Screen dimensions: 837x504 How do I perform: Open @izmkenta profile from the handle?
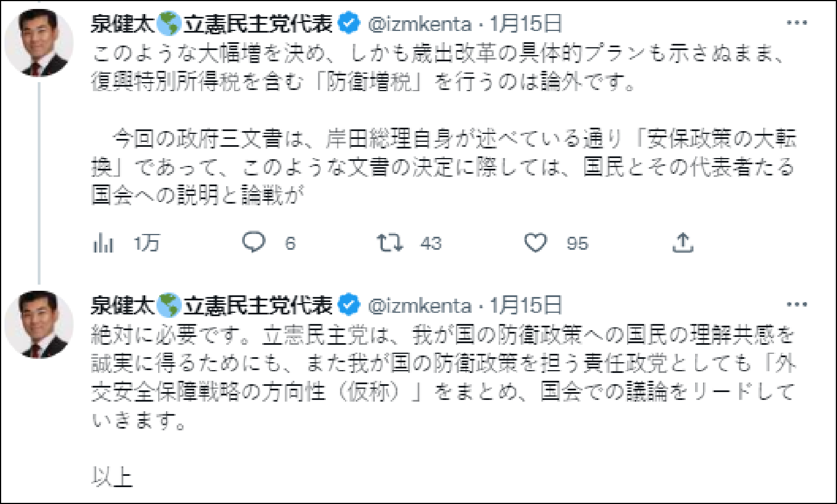(x=420, y=23)
